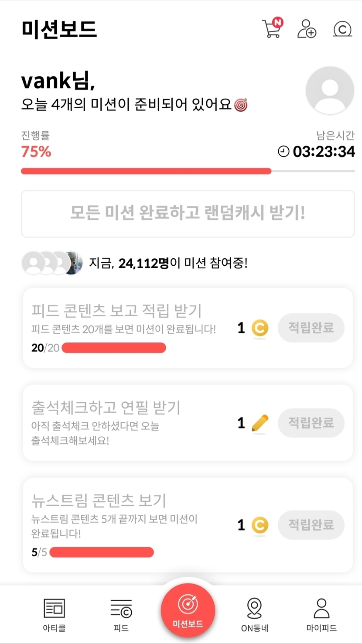This screenshot has height=644, width=362.
Task: Tap the remaining time clock icon
Action: pyautogui.click(x=283, y=151)
